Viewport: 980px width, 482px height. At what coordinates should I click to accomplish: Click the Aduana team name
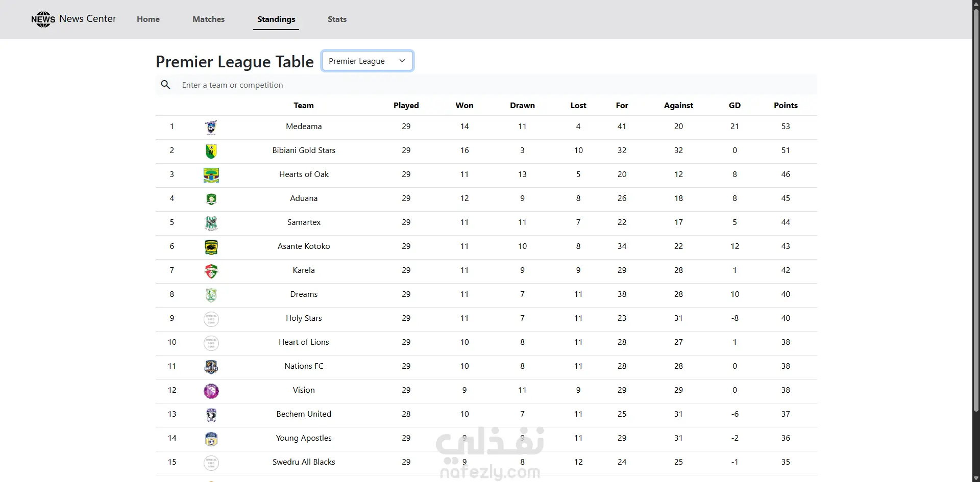(x=304, y=198)
